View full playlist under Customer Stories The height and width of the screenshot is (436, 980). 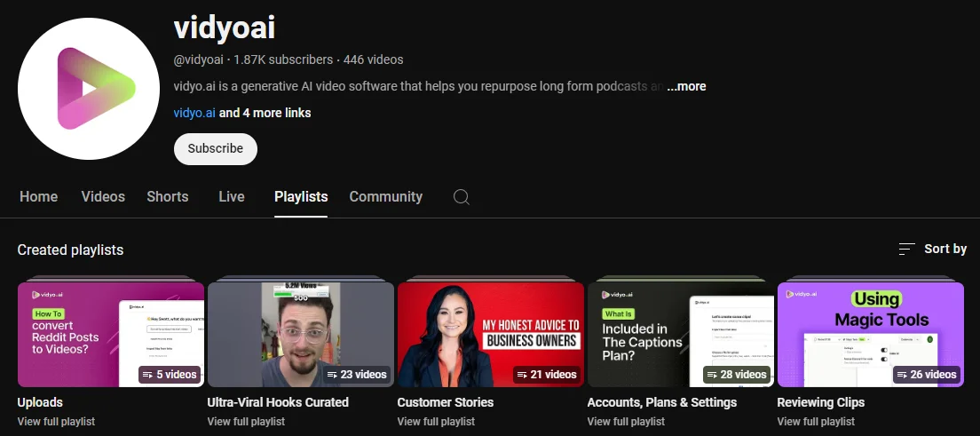point(436,422)
